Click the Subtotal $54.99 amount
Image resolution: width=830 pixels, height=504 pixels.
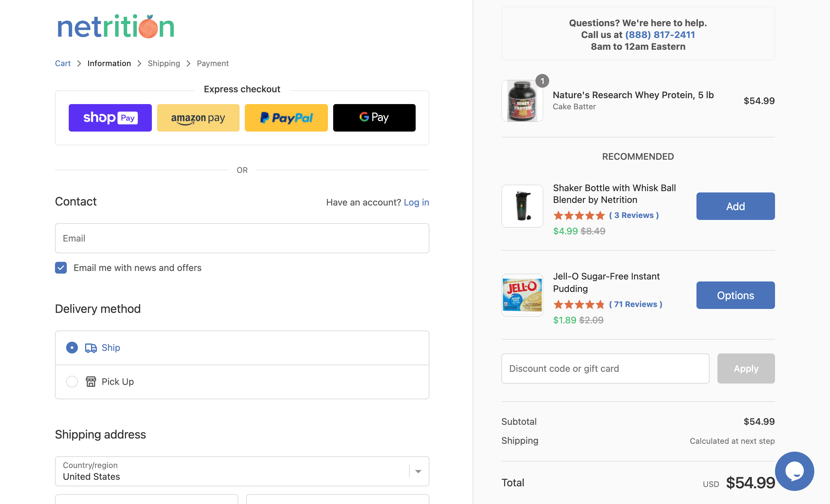pos(759,422)
